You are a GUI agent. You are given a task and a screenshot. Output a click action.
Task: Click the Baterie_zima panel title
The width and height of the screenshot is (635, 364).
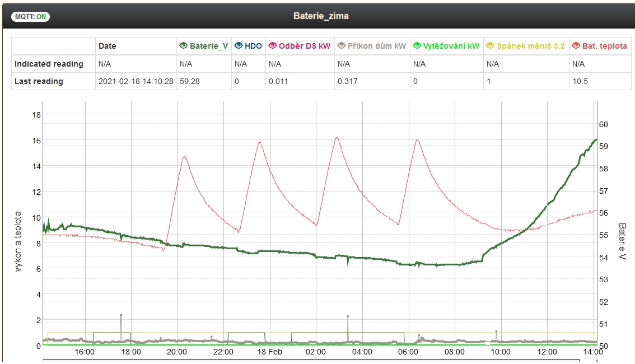[321, 16]
